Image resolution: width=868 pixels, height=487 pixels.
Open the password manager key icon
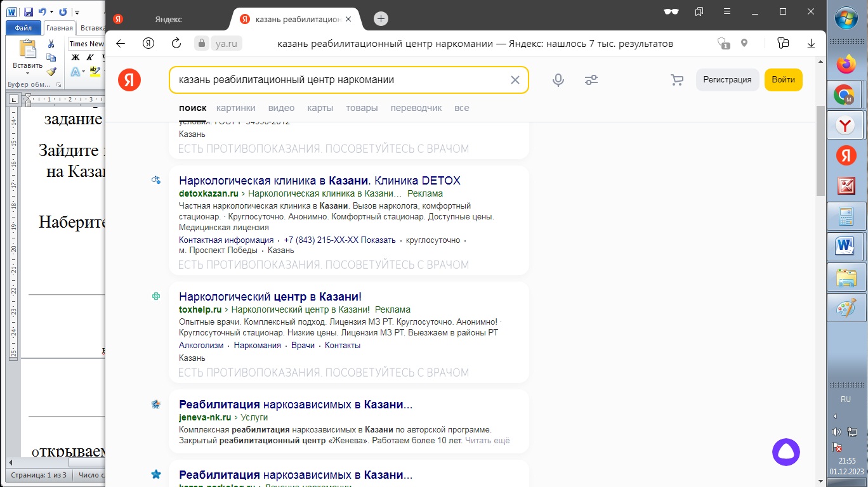click(783, 43)
